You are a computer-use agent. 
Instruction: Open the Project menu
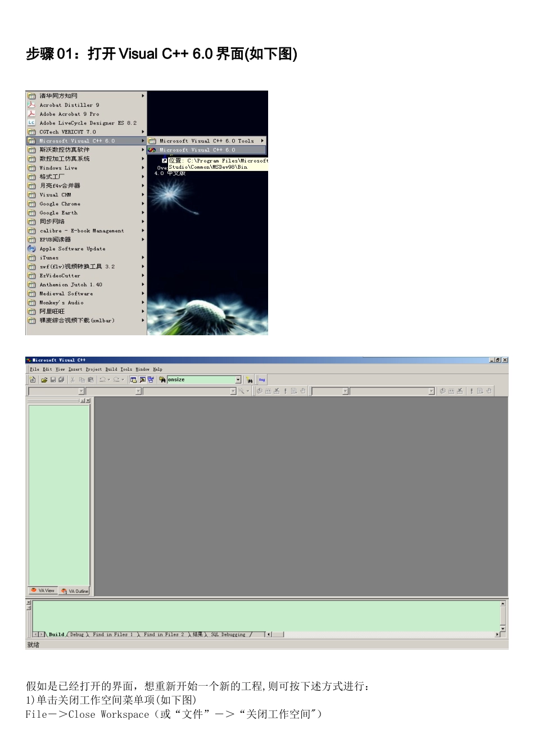(x=94, y=370)
